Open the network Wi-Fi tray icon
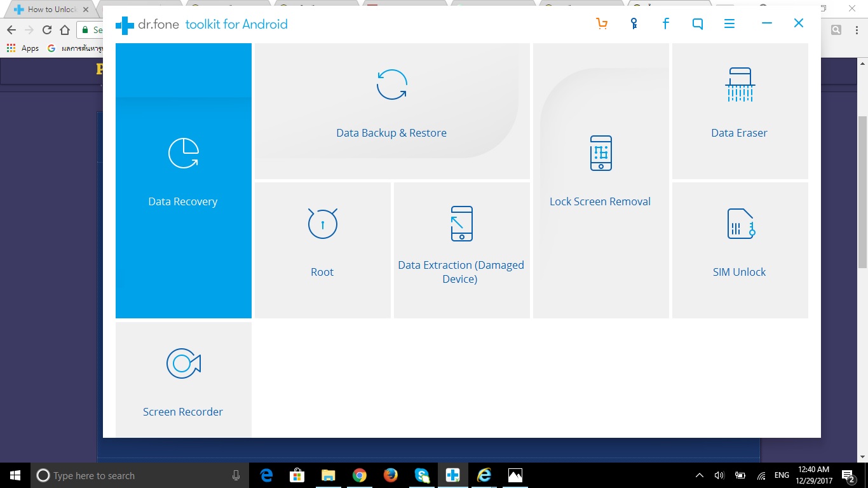 click(761, 475)
